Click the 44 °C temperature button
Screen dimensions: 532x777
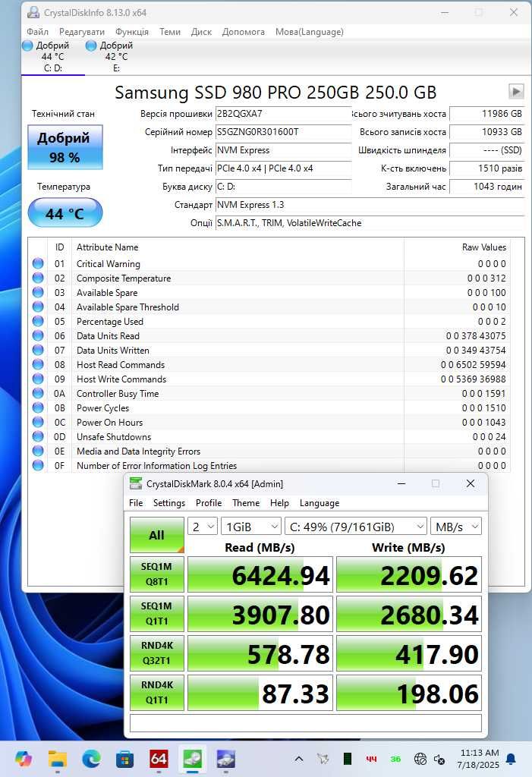click(x=65, y=213)
